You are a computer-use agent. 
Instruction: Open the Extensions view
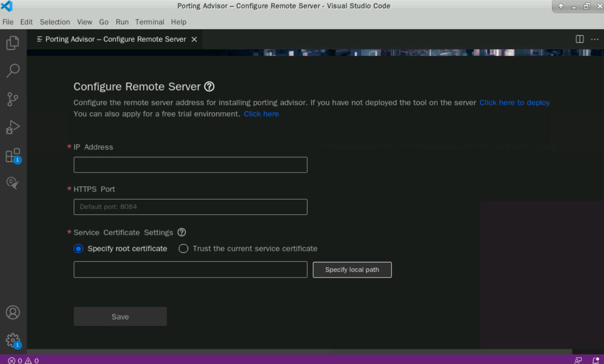click(x=13, y=155)
